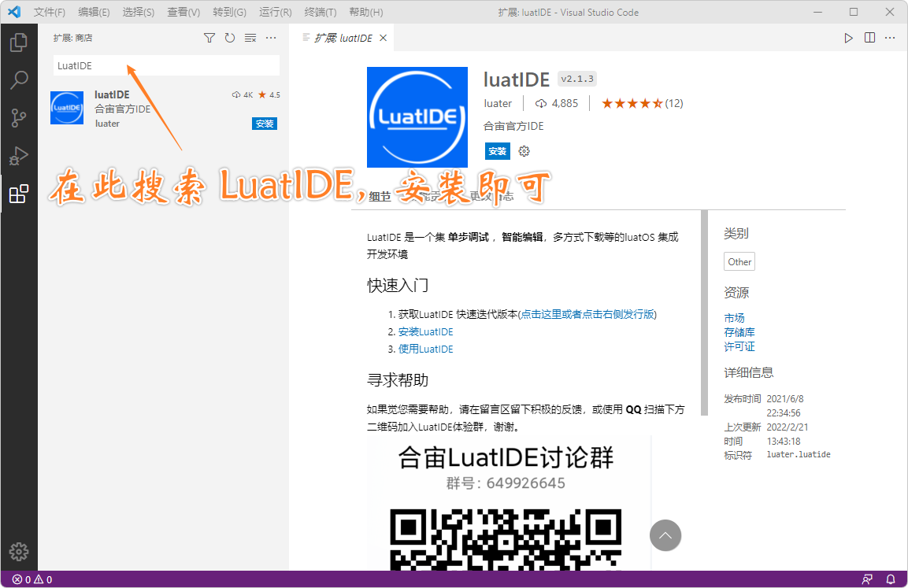Filter extensions with the funnel icon
Screen dimensions: 908x588
[x=209, y=38]
